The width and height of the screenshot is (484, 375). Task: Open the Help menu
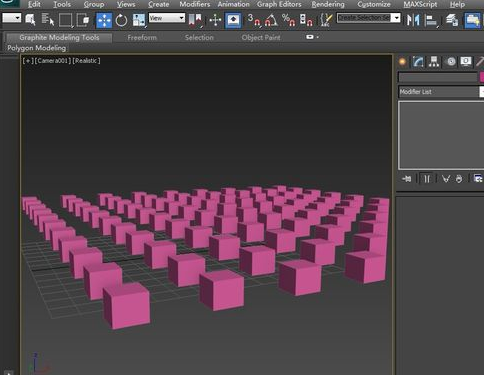[x=457, y=4]
